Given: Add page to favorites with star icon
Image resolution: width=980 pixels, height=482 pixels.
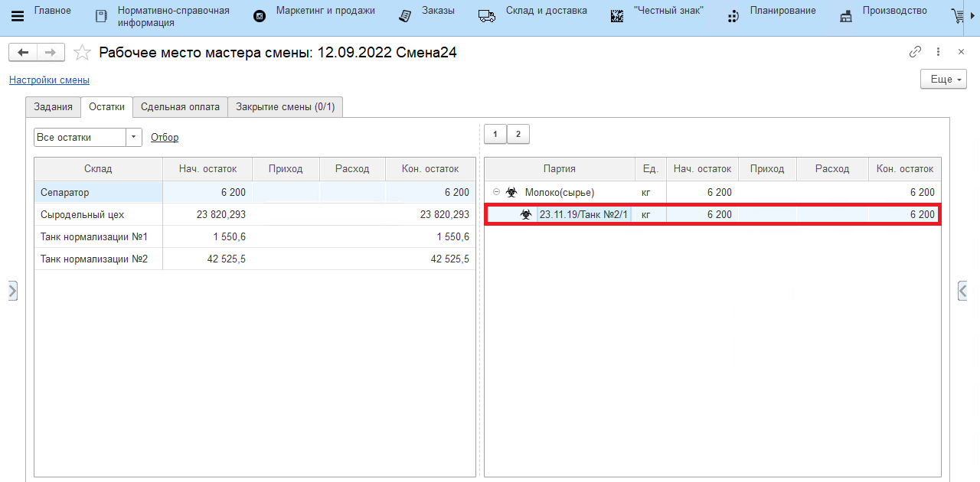Looking at the screenshot, I should pos(82,53).
